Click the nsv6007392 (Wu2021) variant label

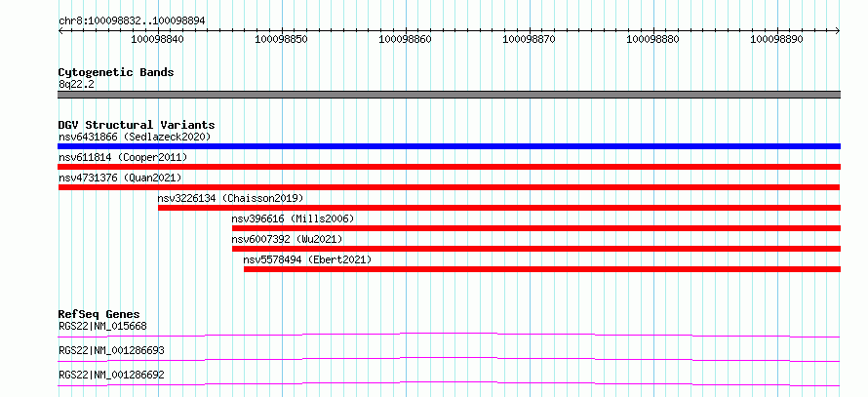288,239
